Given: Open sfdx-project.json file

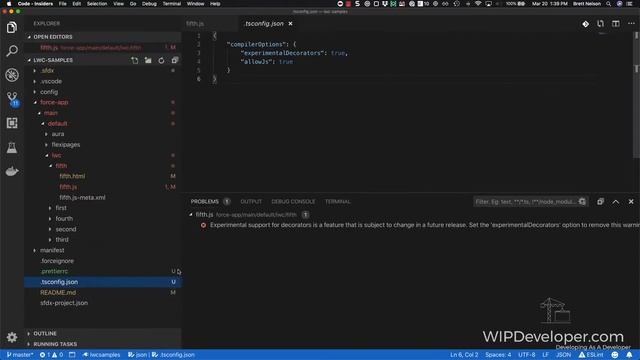Looking at the screenshot, I should pyautogui.click(x=64, y=303).
